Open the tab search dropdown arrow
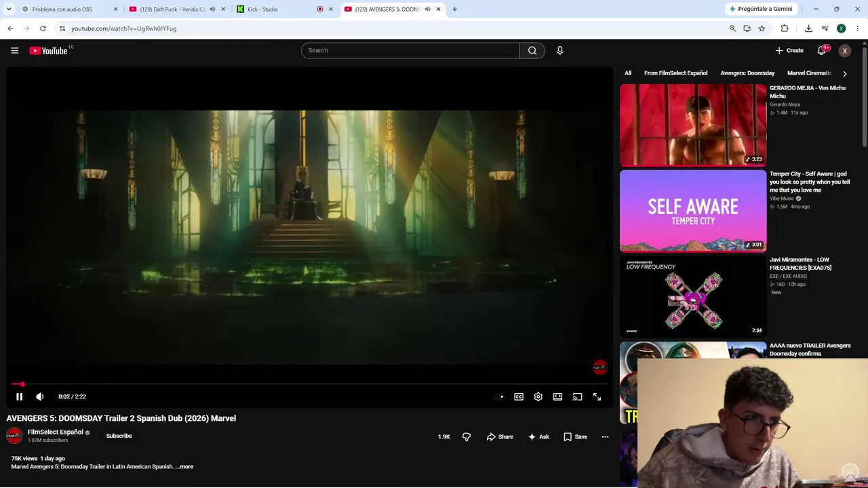 (x=9, y=9)
